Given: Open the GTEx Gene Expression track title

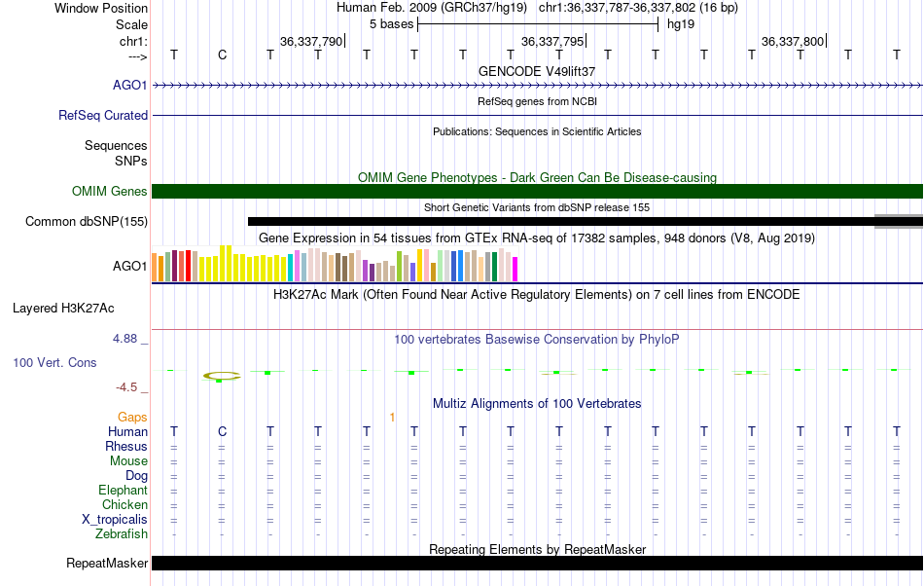Looking at the screenshot, I should click(x=537, y=238).
